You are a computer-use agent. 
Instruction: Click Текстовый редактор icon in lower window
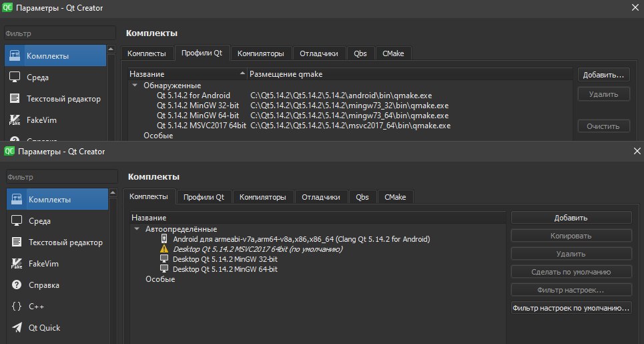(x=17, y=242)
